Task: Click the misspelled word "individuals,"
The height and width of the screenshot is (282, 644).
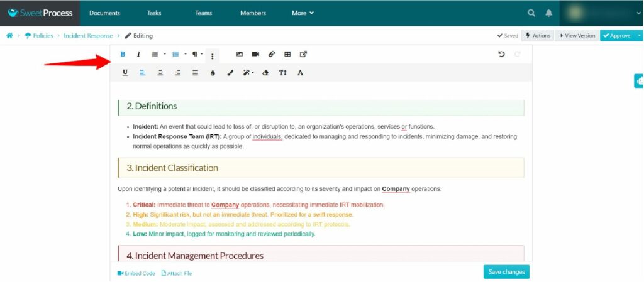Action: (267, 136)
